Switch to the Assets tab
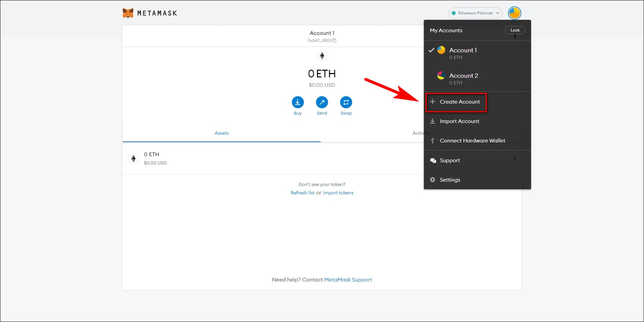This screenshot has width=644, height=322. [x=222, y=133]
